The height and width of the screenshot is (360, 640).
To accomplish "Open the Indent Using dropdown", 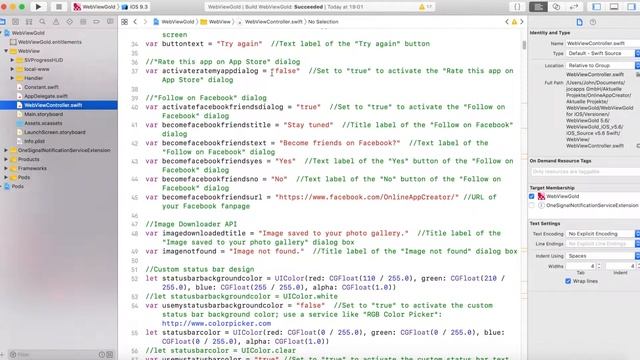I will click(602, 256).
